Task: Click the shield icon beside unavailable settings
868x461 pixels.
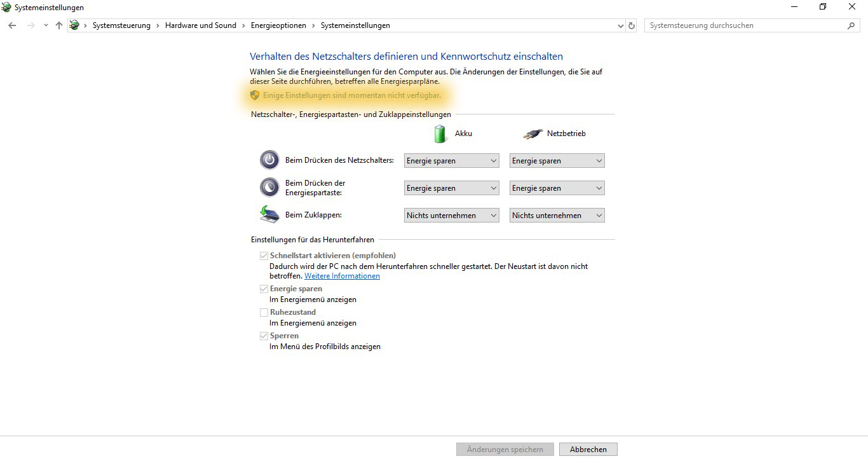Action: [255, 95]
